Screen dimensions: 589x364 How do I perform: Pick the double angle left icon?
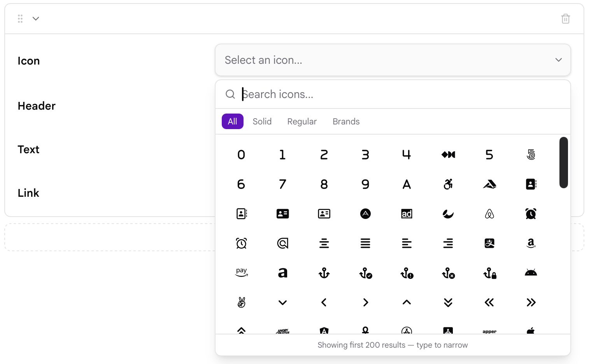tap(489, 303)
